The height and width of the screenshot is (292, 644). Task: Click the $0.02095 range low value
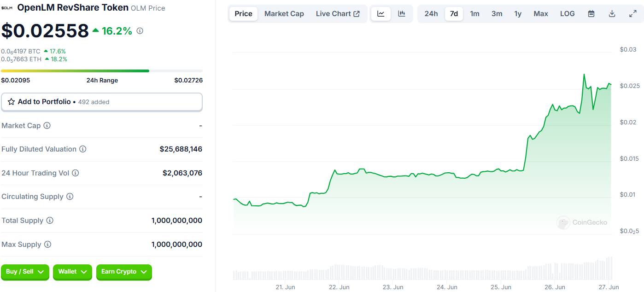point(16,80)
